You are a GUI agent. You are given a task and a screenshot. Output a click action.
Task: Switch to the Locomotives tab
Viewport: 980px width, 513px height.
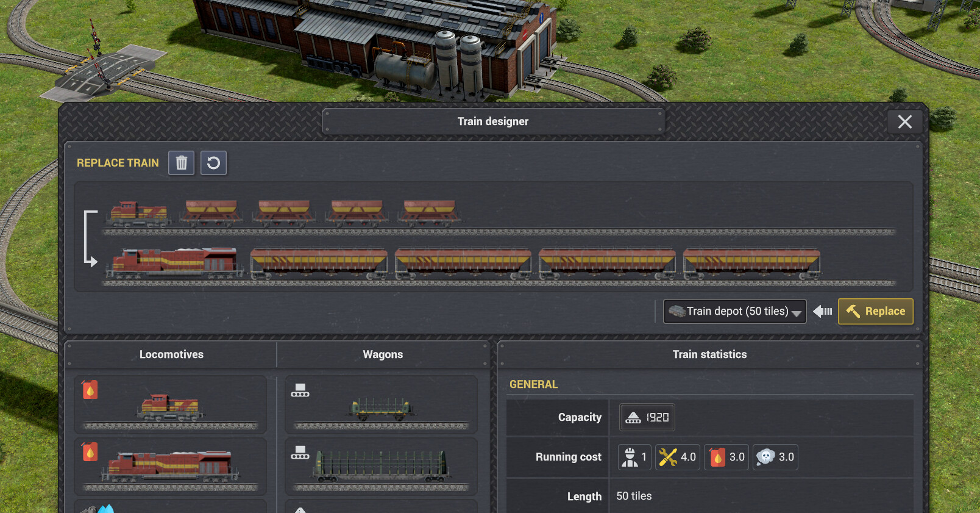171,354
